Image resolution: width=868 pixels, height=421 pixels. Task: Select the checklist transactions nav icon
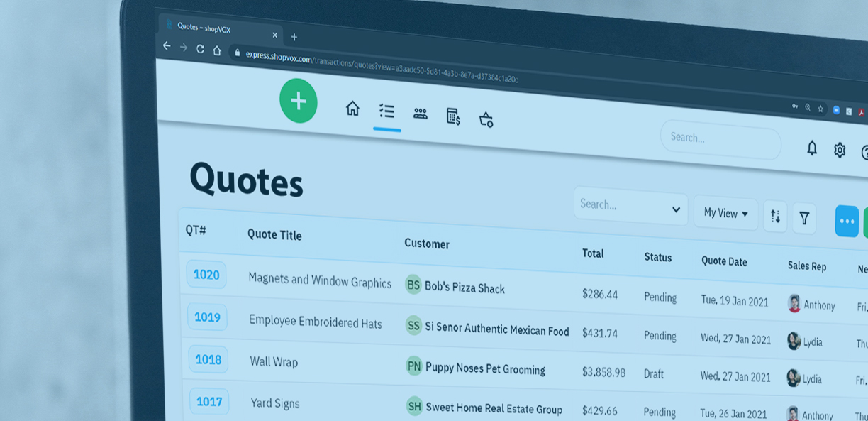coord(386,111)
